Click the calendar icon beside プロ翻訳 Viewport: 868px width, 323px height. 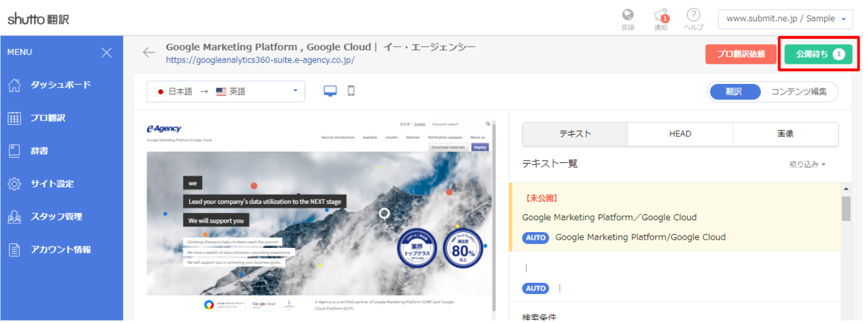click(15, 118)
